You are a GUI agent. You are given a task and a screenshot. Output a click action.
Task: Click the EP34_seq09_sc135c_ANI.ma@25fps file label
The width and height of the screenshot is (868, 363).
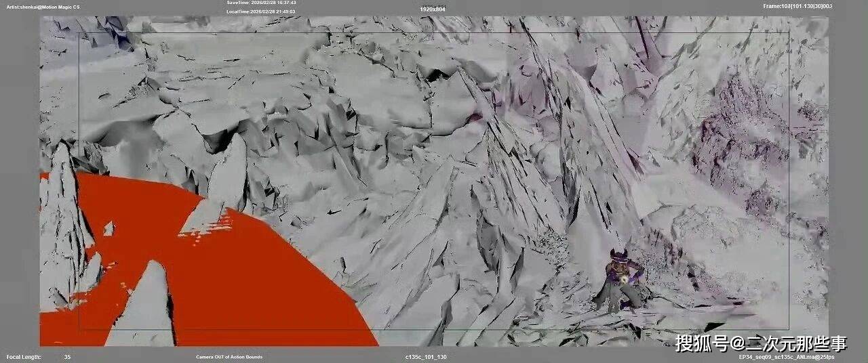click(787, 357)
